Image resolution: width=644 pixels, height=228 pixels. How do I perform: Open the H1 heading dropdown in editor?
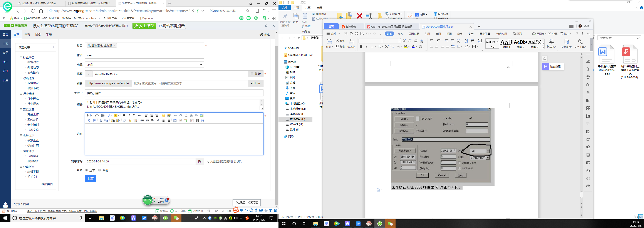point(89,116)
